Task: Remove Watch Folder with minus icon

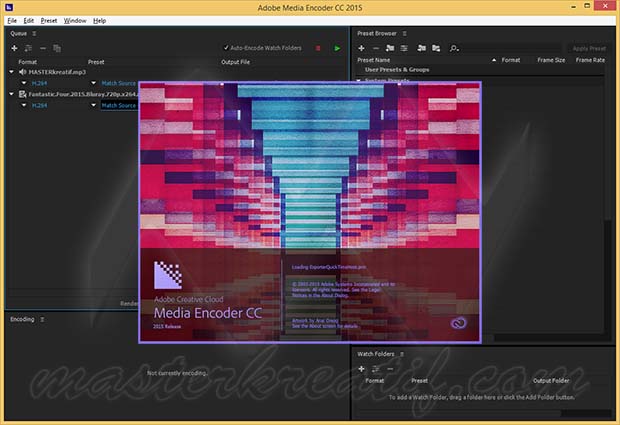Action: 390,369
